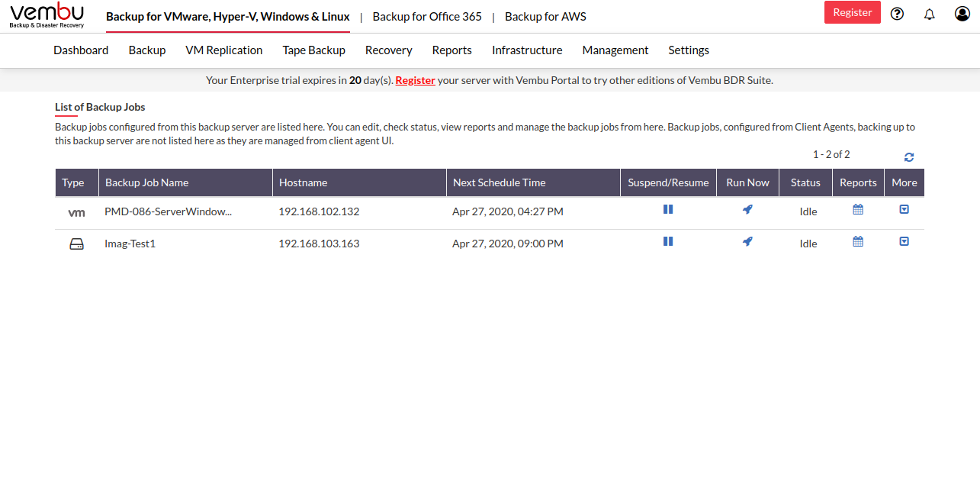The height and width of the screenshot is (484, 980).
Task: Open the VM Replication menu
Action: 224,50
